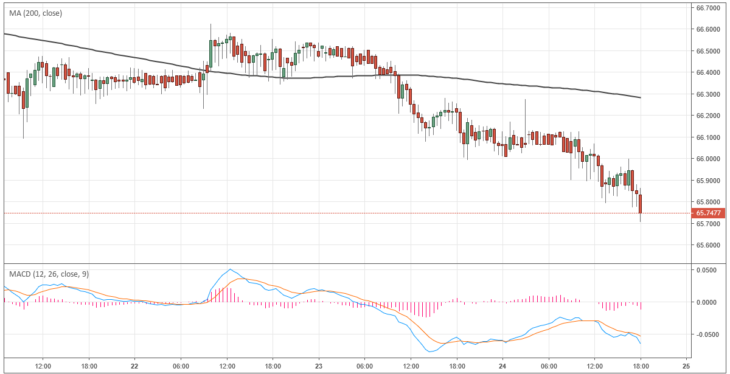Click date label 22 on time axis
Viewport: 730px width, 374px height.
[135, 366]
